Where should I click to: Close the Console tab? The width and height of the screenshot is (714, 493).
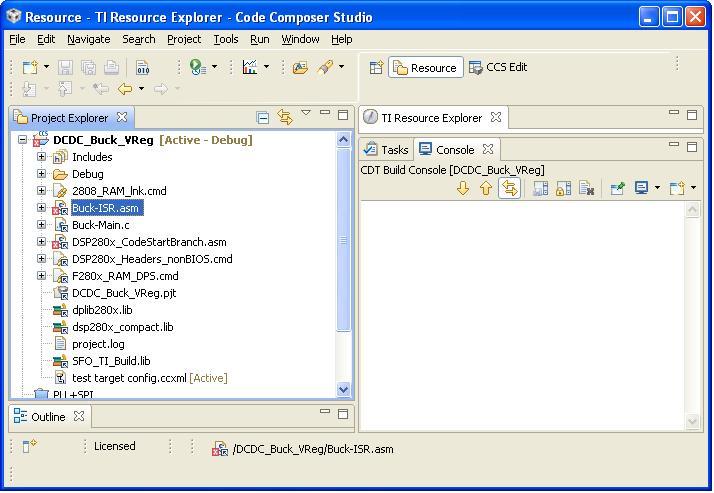pyautogui.click(x=488, y=149)
